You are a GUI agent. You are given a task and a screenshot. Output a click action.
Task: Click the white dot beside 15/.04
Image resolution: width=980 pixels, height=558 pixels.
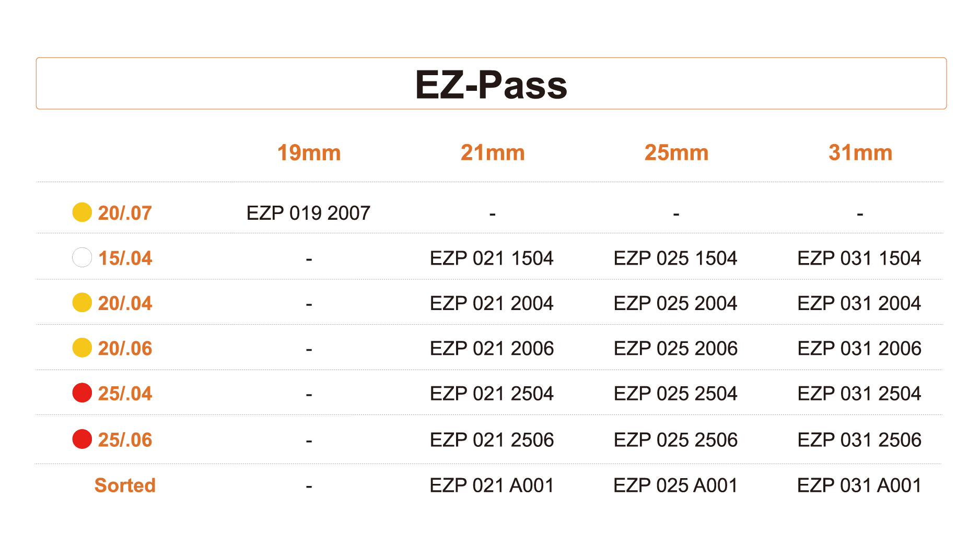point(82,257)
